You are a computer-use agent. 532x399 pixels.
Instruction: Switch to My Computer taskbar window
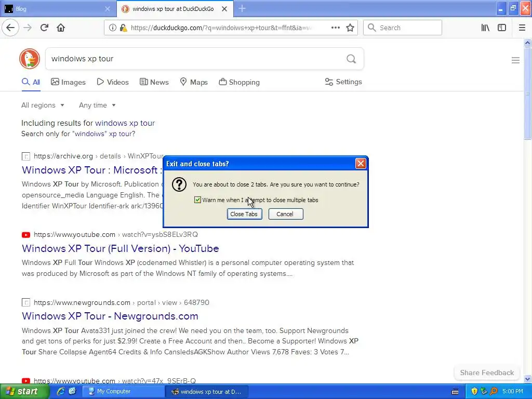[124, 391]
